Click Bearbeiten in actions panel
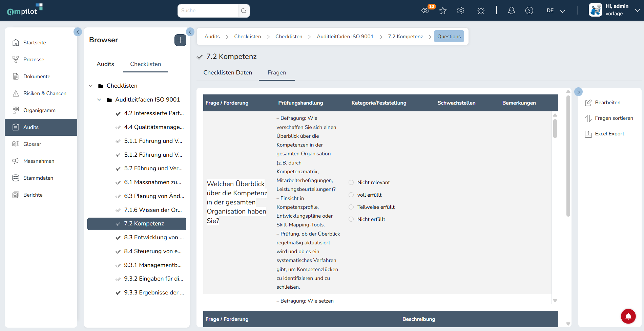This screenshot has width=644, height=331. point(608,103)
